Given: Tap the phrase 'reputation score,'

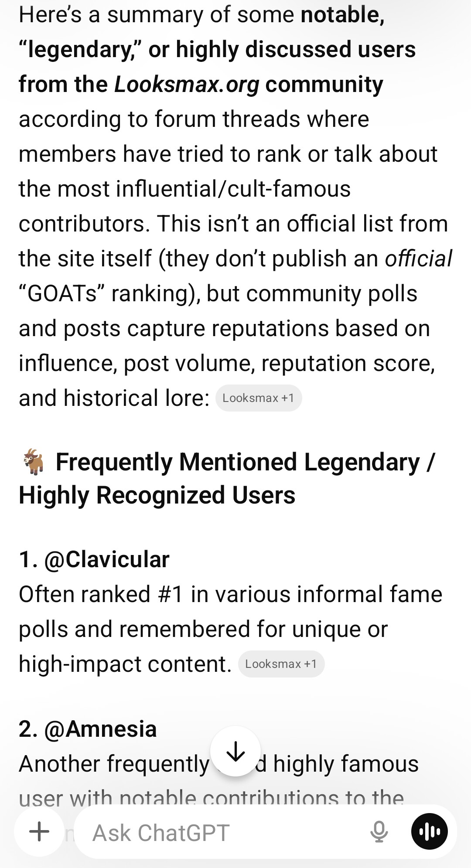Looking at the screenshot, I should [348, 363].
